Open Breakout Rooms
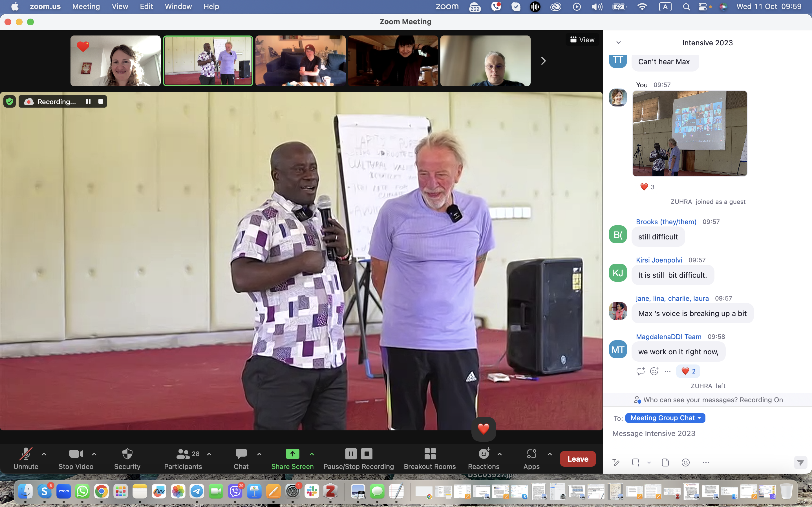 click(x=429, y=458)
